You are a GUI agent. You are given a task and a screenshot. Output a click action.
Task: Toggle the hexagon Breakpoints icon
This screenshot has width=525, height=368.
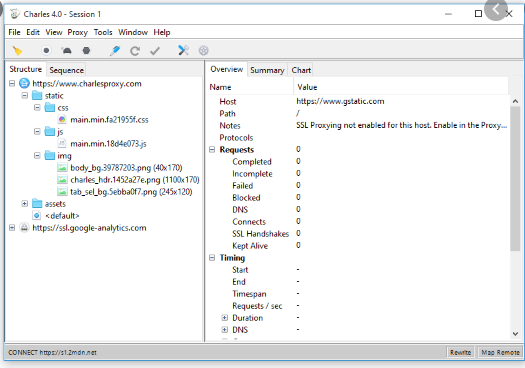[86, 51]
